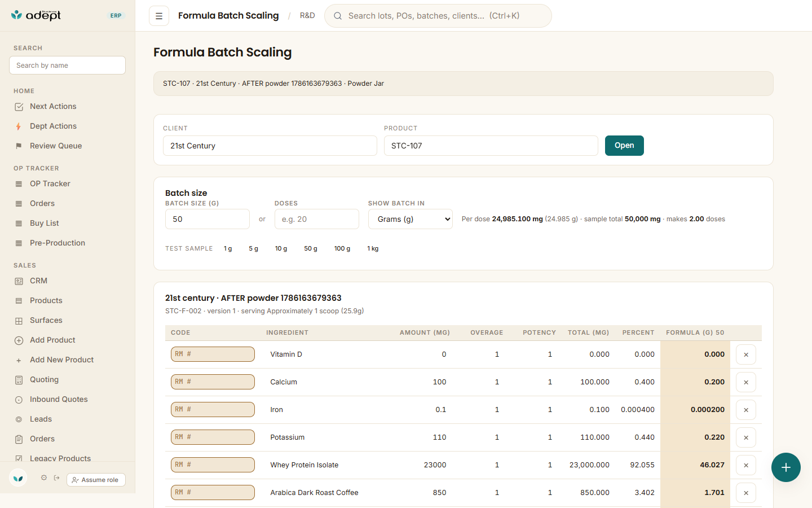Click the Calcium total value 100.000

point(595,382)
